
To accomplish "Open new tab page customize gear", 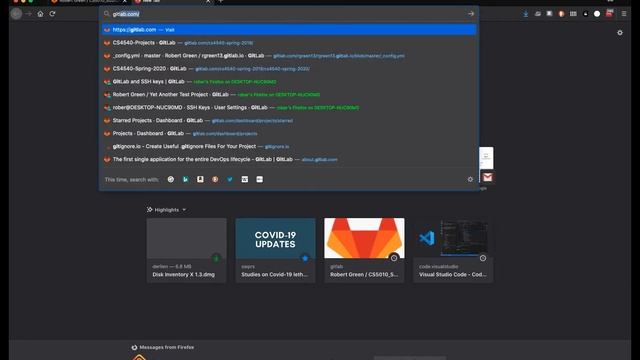I will (x=620, y=33).
